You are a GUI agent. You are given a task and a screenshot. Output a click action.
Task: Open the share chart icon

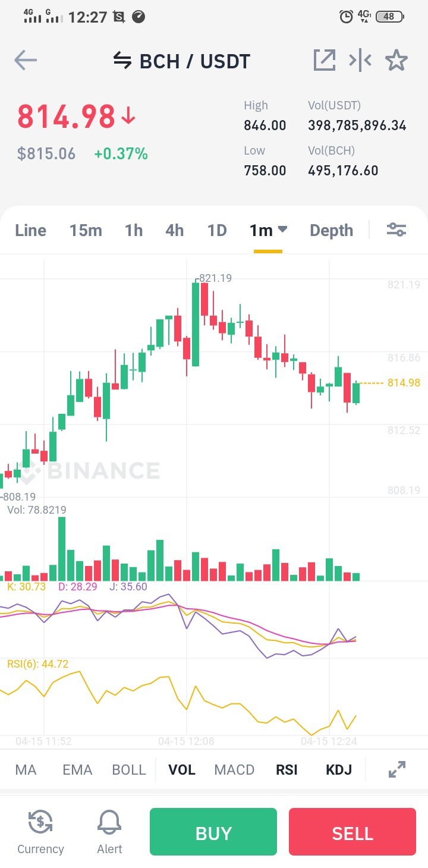point(324,60)
